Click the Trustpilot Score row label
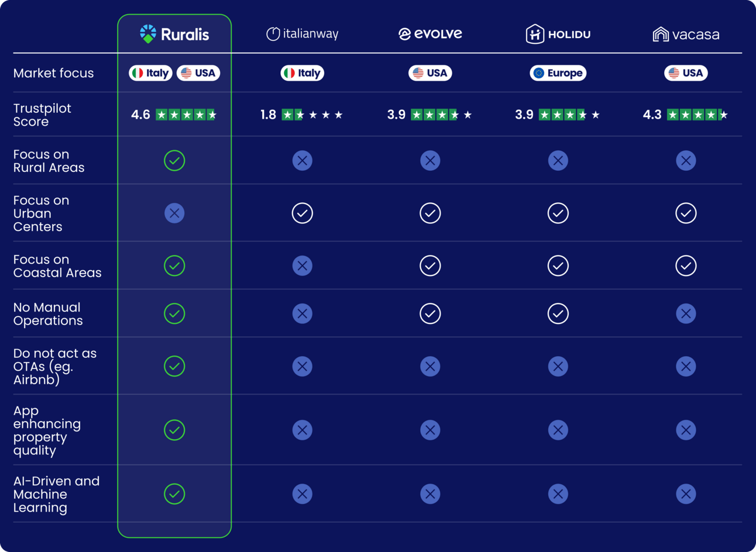Screen dimensions: 756x552 point(42,115)
